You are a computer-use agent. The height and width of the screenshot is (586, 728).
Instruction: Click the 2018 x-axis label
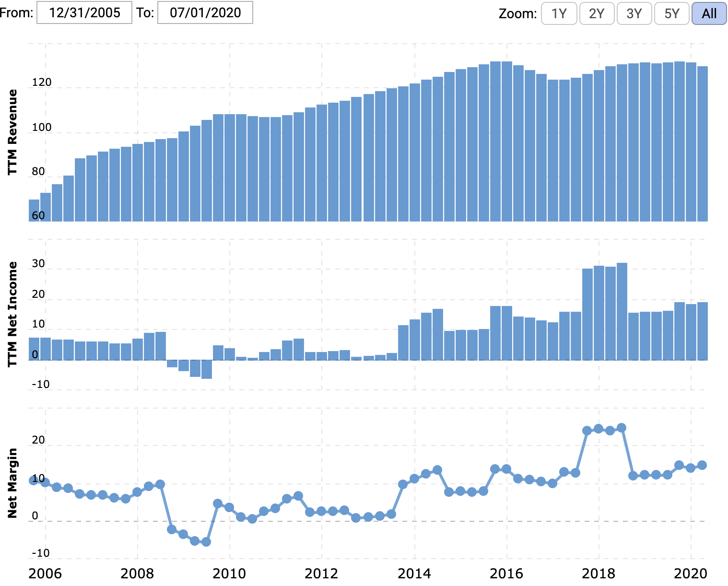[599, 574]
